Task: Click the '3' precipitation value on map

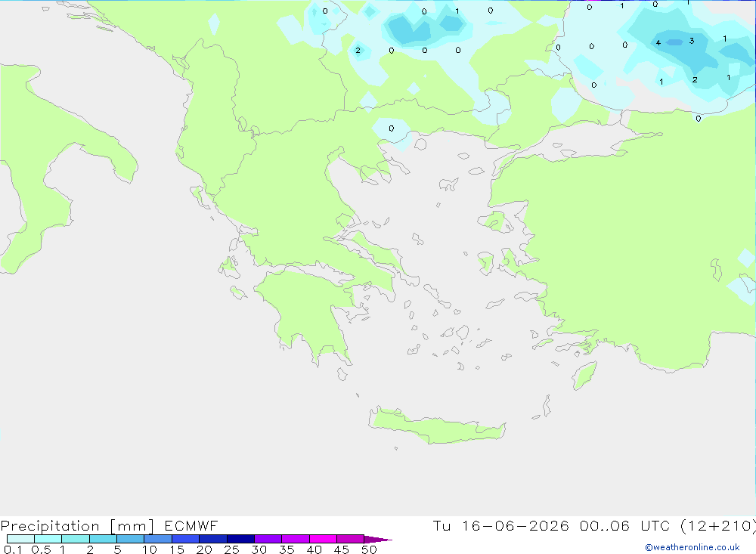Action: click(692, 41)
